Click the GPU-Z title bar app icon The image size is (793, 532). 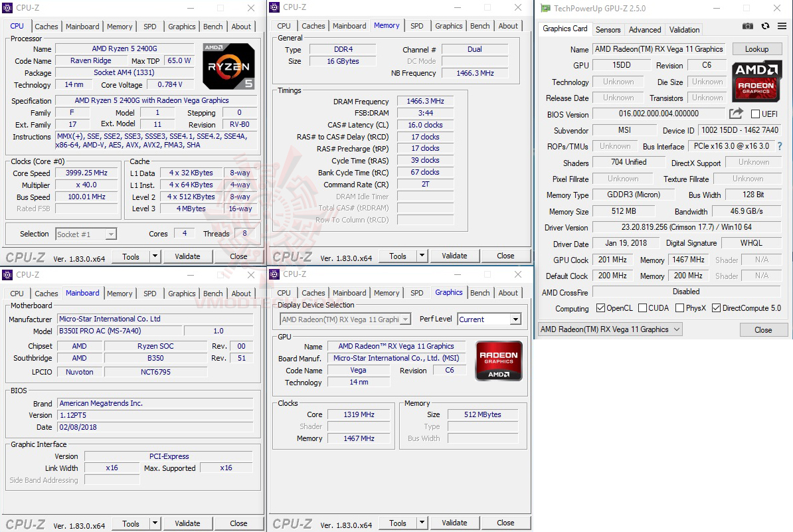(545, 8)
